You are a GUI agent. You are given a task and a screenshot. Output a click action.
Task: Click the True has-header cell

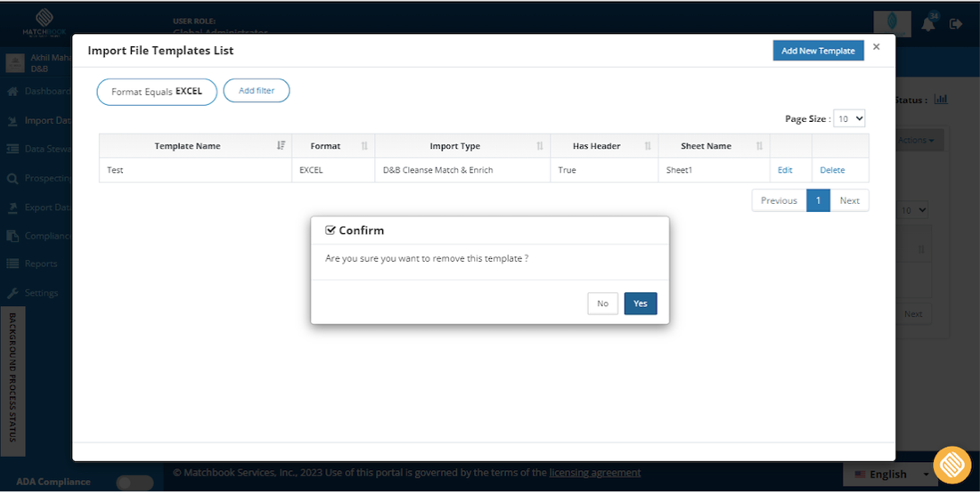[x=604, y=170]
